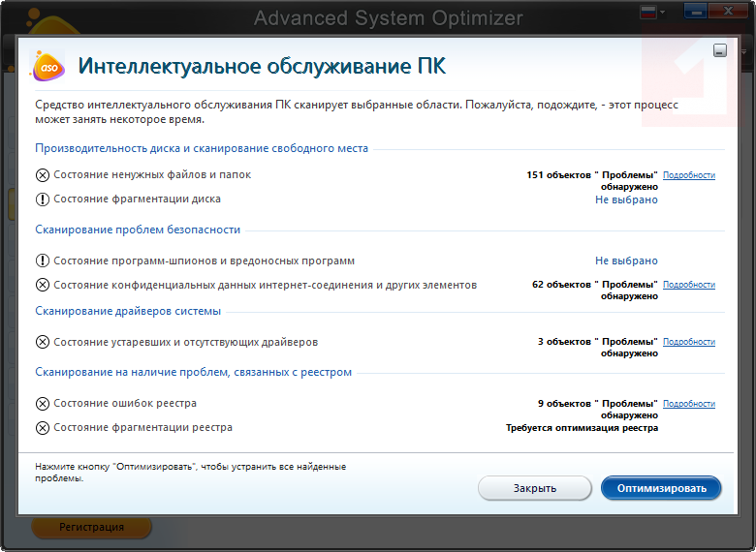The image size is (756, 552).
Task: Open Подробности link for 3 объектов
Action: (x=689, y=342)
